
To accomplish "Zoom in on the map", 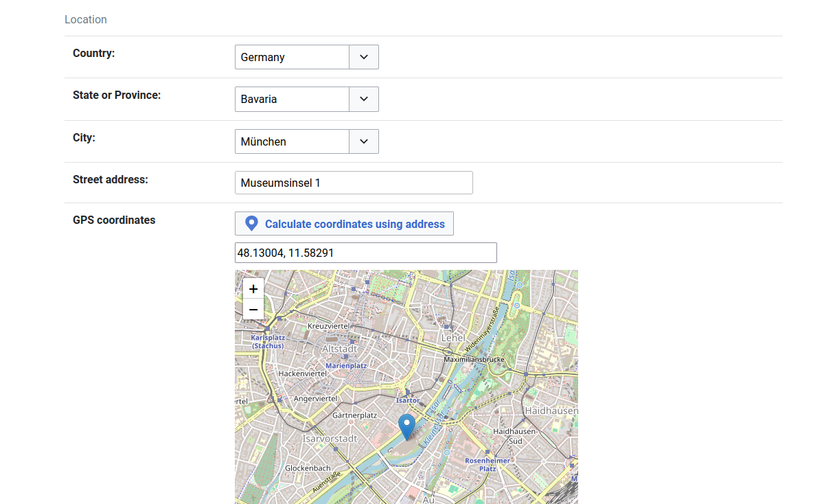I will tap(253, 289).
